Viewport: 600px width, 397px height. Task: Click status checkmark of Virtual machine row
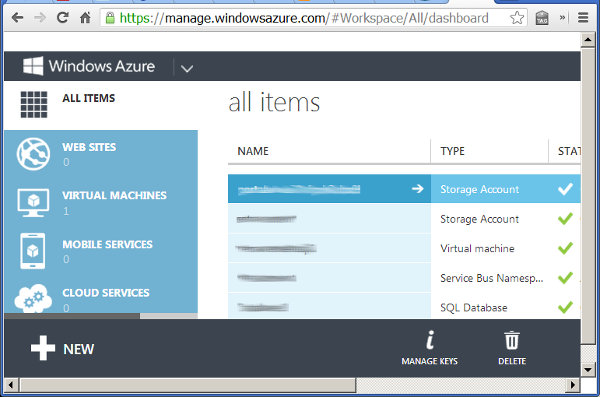tap(565, 248)
